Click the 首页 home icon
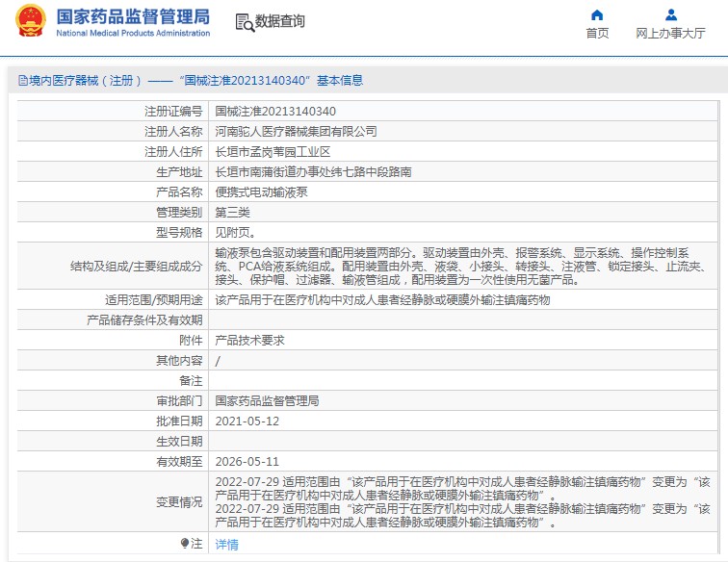This screenshot has width=728, height=562. click(x=597, y=15)
